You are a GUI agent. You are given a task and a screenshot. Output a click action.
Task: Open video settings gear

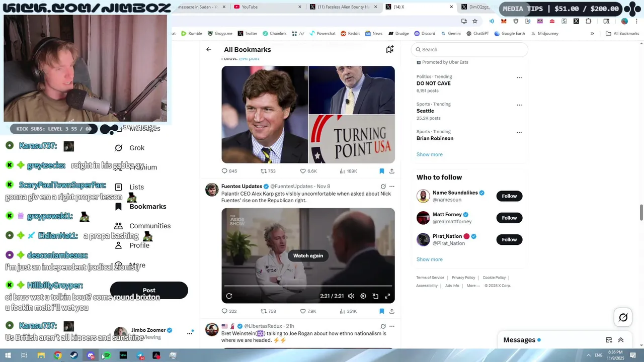[x=363, y=296]
